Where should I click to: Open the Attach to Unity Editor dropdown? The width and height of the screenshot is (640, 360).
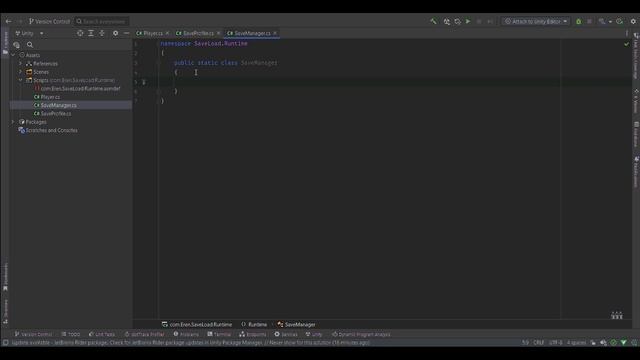pyautogui.click(x=536, y=21)
